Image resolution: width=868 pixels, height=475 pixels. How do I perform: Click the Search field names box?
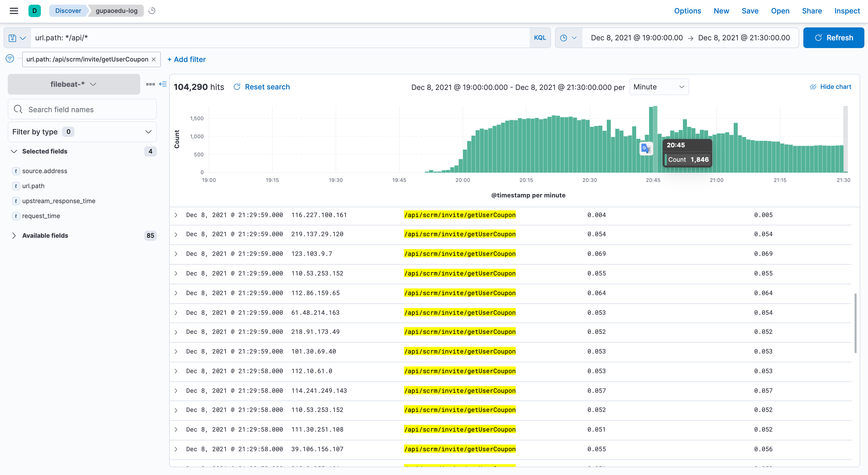[x=82, y=109]
